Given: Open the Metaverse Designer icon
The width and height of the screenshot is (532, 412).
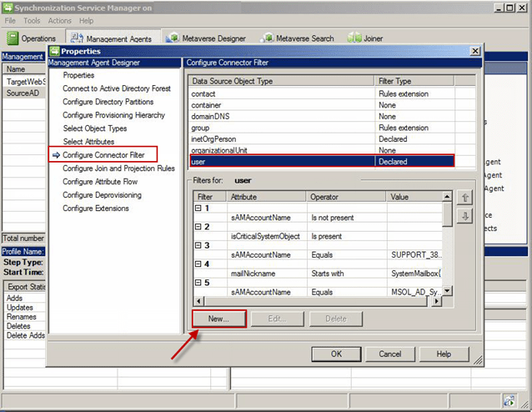Looking at the screenshot, I should [x=173, y=38].
